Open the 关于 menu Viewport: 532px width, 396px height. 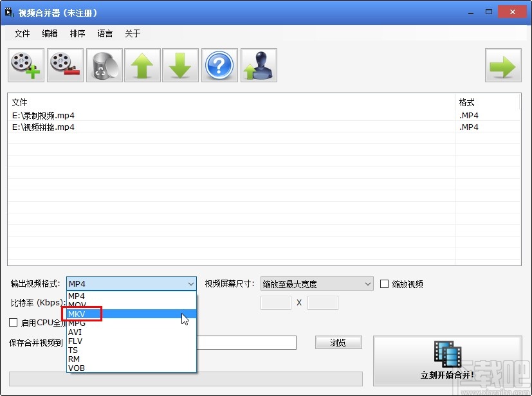click(133, 33)
